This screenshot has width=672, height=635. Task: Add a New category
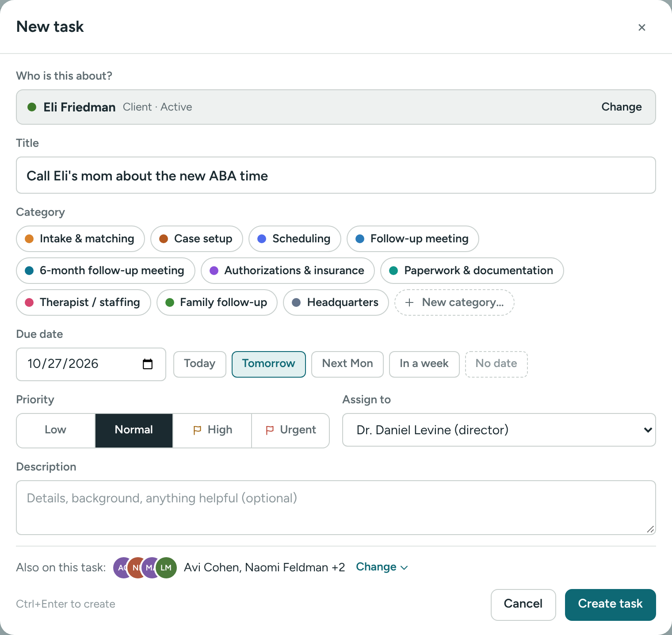pyautogui.click(x=454, y=302)
